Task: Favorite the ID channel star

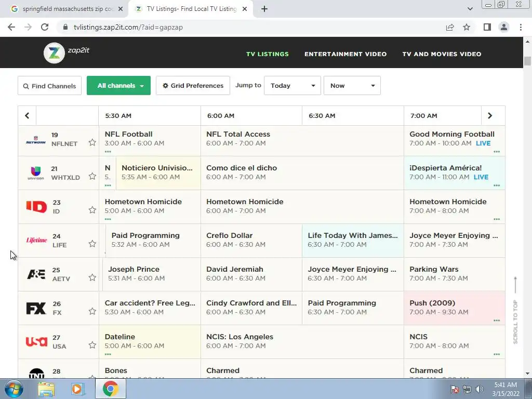Action: tap(92, 210)
